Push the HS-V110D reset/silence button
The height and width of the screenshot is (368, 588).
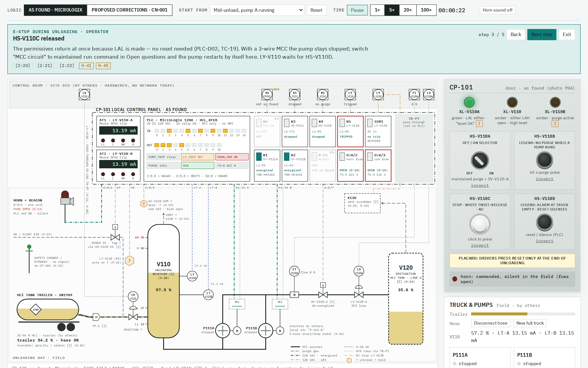pyautogui.click(x=544, y=222)
